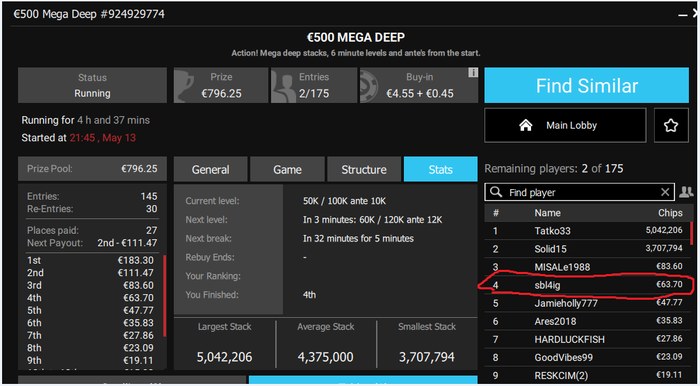Click the players group icon beside search
Viewport: 700px width, 386px height.
686,192
